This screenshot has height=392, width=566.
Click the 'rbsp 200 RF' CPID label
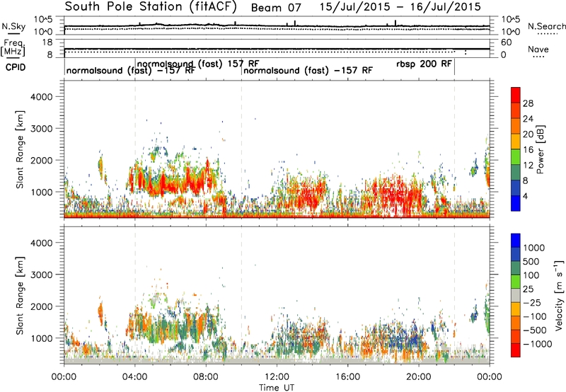point(424,64)
